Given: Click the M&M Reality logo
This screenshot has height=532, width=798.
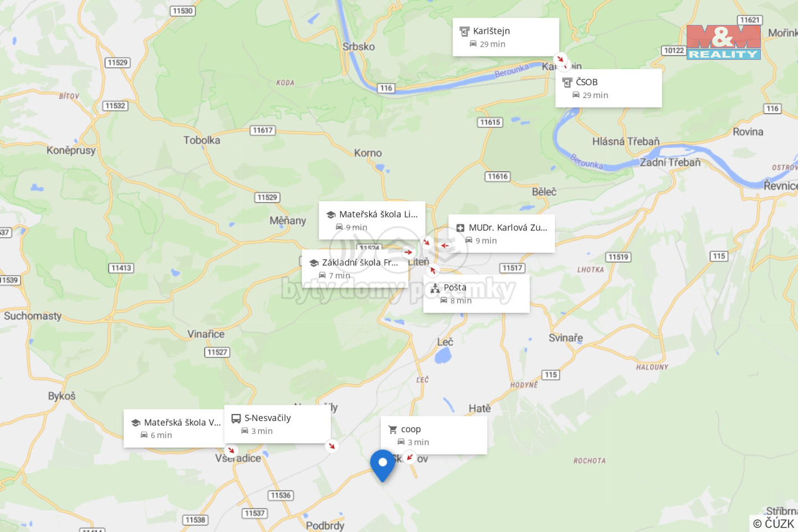Looking at the screenshot, I should [x=724, y=42].
